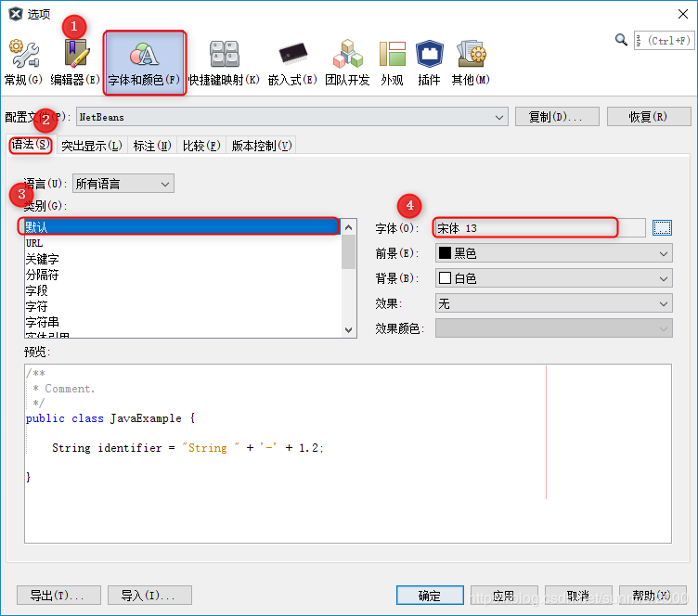Open the 背景 background color dropdown
This screenshot has width=698, height=616.
pyautogui.click(x=554, y=278)
